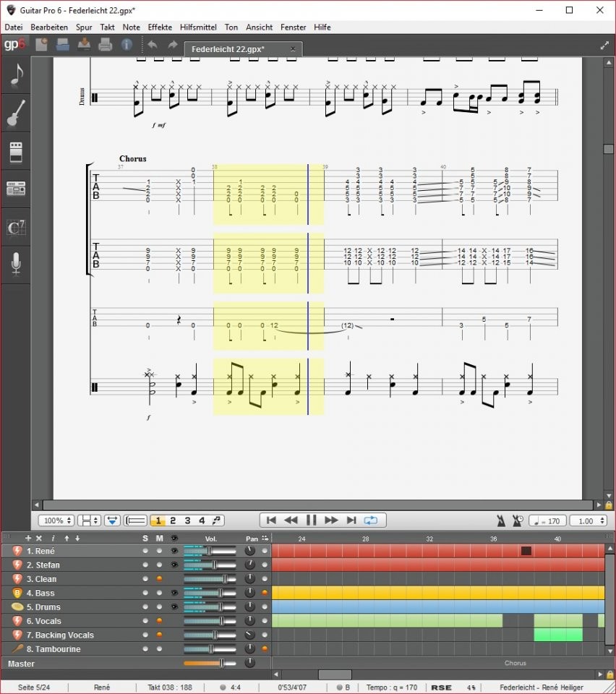This screenshot has height=694, width=616.
Task: Unmute the Clean track
Action: click(x=159, y=579)
